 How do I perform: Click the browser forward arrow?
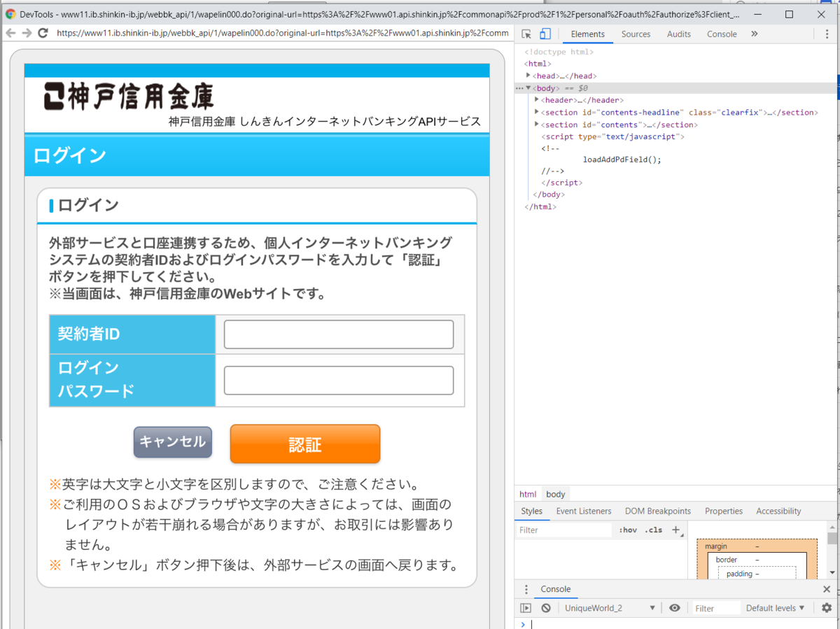click(x=27, y=33)
